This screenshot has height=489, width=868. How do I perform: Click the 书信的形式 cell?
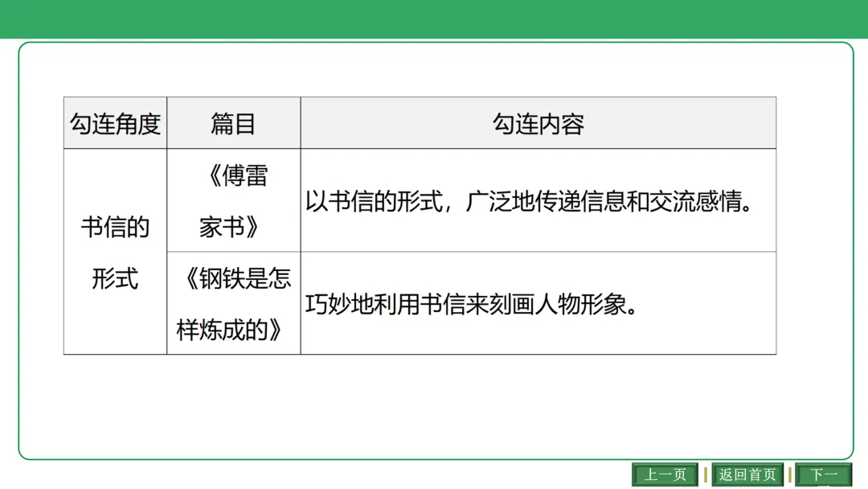pos(115,252)
